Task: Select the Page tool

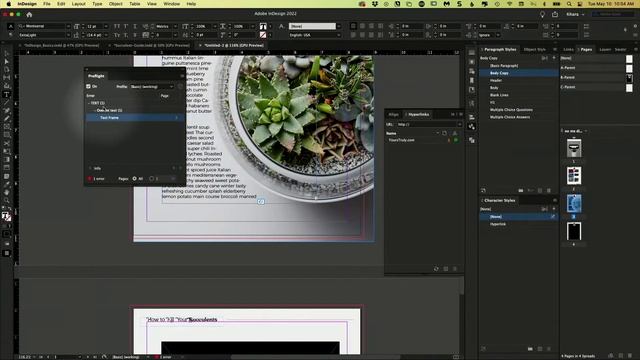Action: coord(7,69)
